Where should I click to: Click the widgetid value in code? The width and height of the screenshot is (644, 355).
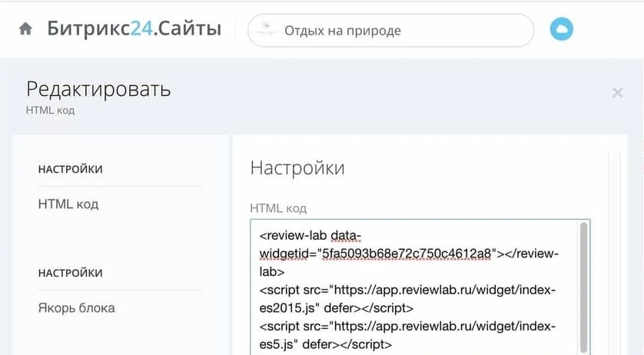[407, 254]
